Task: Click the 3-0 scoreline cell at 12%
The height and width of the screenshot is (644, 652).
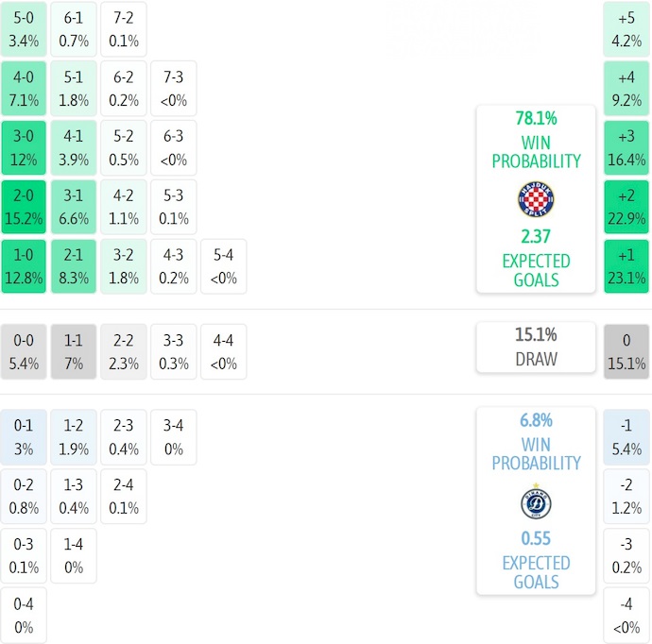Action: pos(24,147)
